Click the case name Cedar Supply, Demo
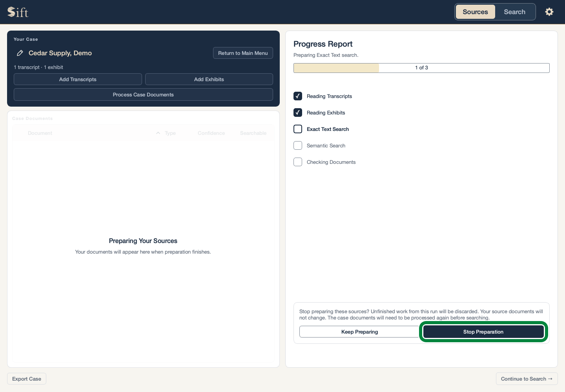565x392 pixels. 60,53
